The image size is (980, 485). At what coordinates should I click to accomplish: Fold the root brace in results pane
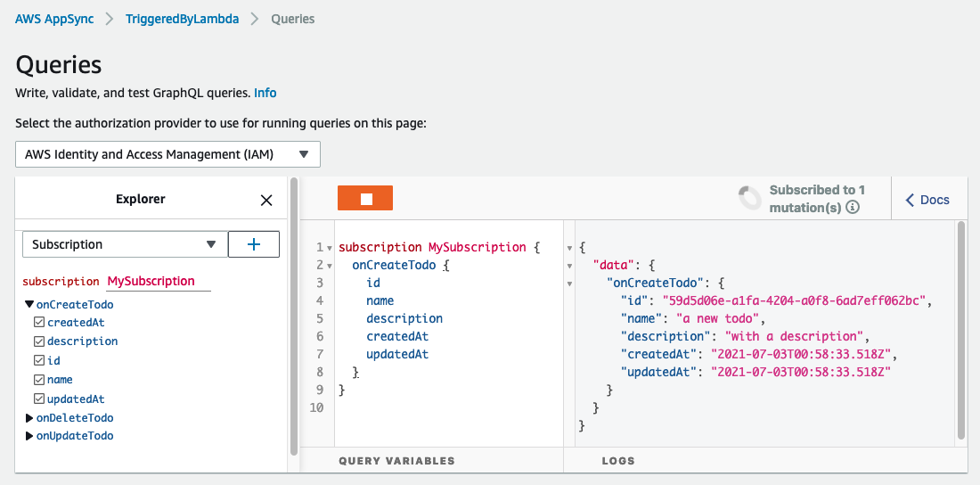click(x=569, y=248)
